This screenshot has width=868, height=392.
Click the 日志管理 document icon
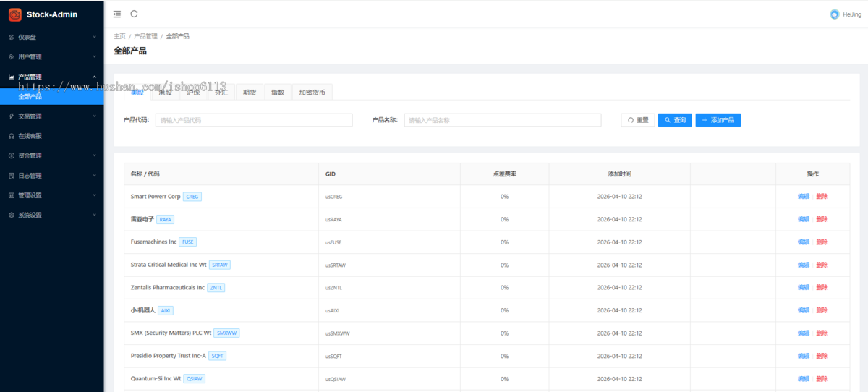(x=12, y=175)
